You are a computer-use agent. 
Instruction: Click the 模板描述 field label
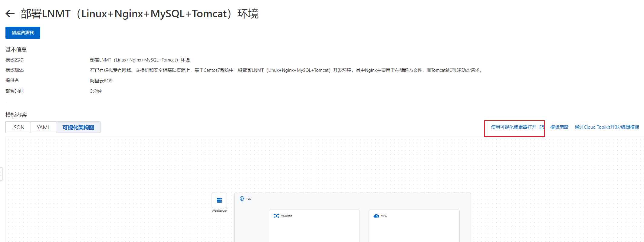click(x=15, y=70)
